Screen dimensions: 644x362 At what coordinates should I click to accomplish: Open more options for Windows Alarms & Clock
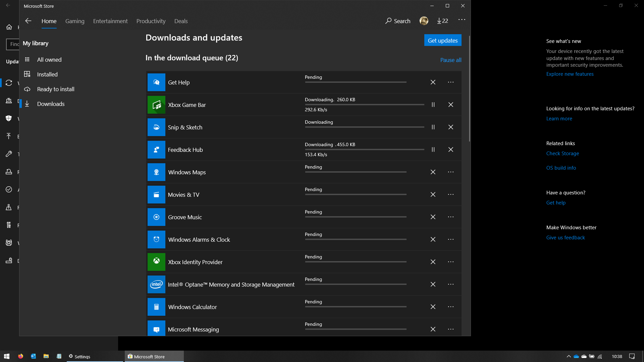[x=451, y=239]
